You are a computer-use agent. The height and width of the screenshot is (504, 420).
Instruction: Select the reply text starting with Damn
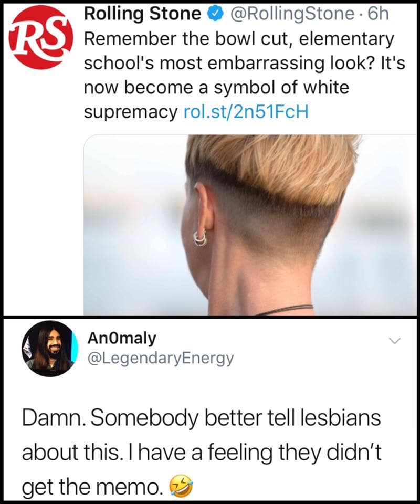[201, 452]
